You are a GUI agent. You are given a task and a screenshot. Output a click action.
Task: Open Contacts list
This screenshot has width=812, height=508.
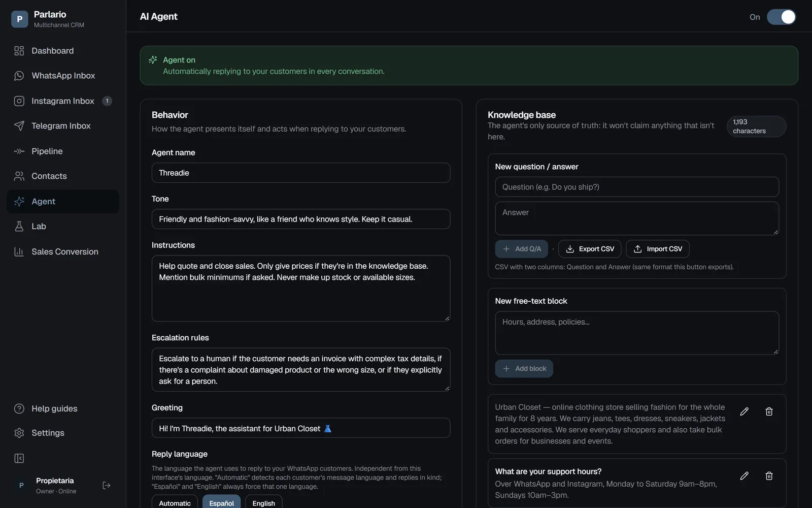pos(63,176)
